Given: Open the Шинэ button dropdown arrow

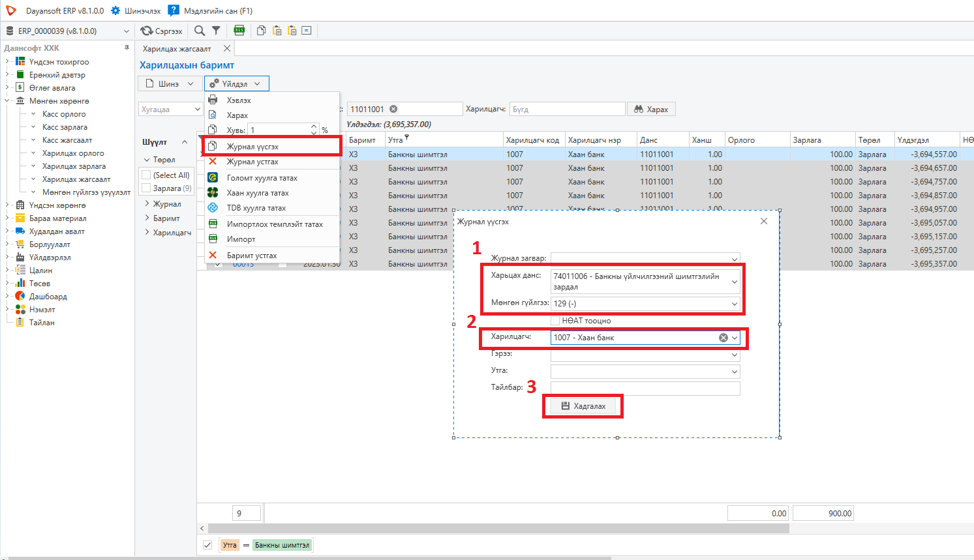Looking at the screenshot, I should [190, 83].
